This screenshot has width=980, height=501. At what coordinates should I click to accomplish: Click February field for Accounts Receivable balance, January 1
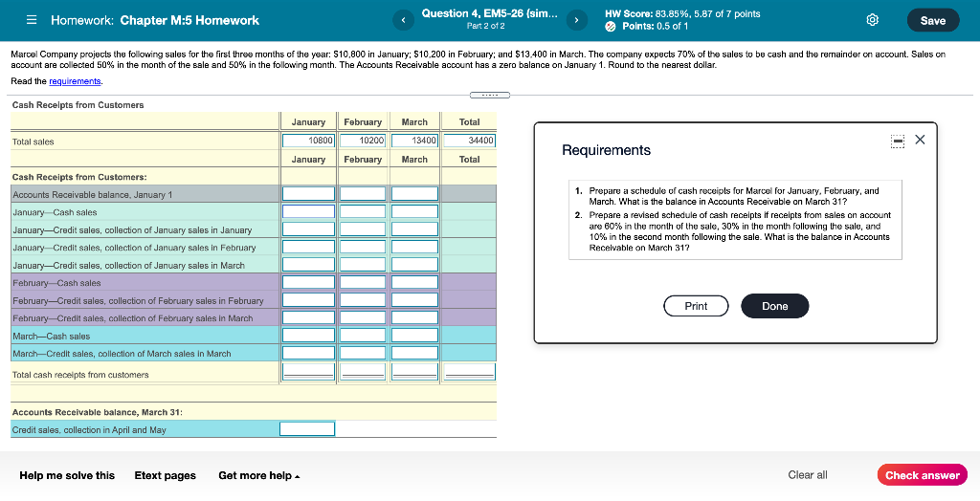pyautogui.click(x=363, y=194)
